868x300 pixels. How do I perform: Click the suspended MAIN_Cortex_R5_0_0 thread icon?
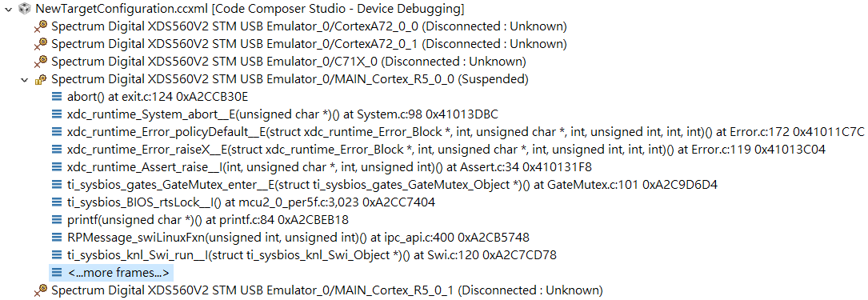point(41,80)
